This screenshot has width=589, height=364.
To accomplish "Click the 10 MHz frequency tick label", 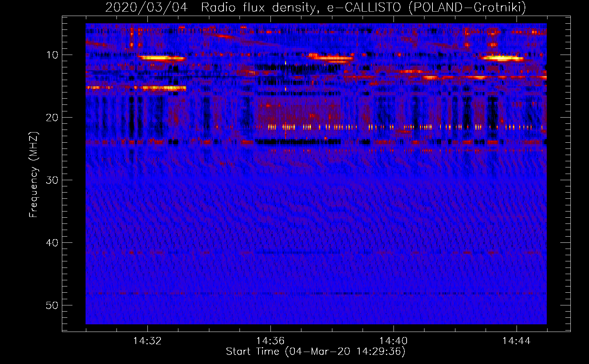I will pos(52,55).
